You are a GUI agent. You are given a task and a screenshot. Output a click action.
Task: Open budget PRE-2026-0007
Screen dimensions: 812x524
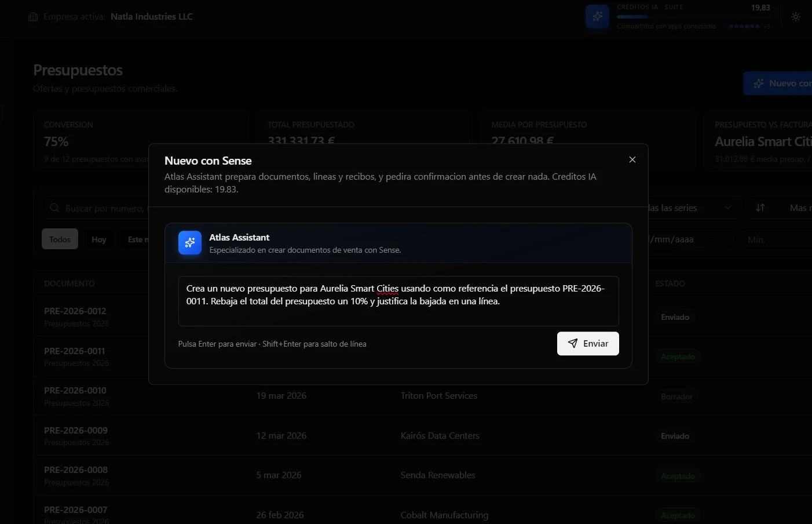76,510
